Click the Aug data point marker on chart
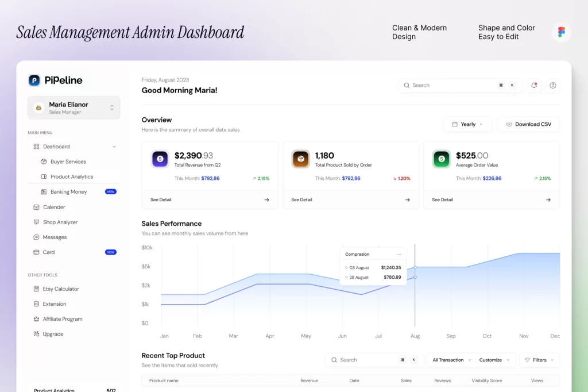The height and width of the screenshot is (392, 588). 415,267
